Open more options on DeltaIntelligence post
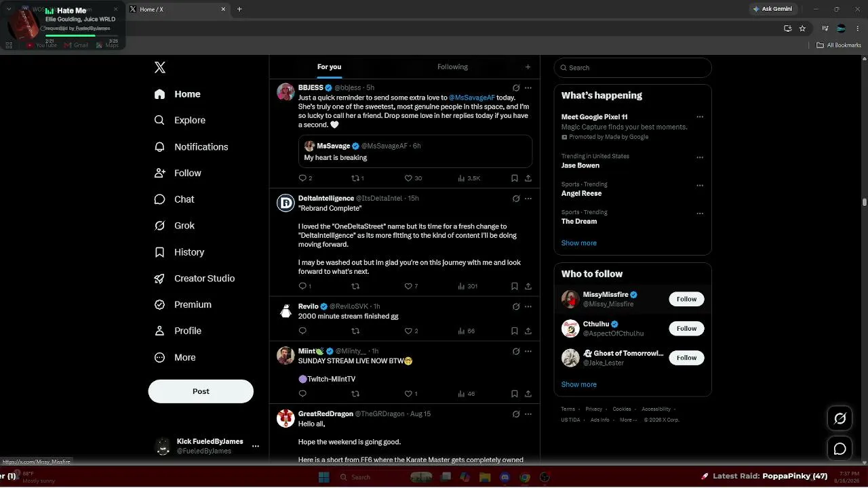868x488 pixels. tap(528, 199)
